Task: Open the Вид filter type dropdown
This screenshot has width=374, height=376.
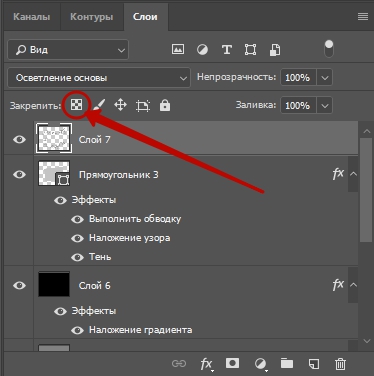Action: 68,50
